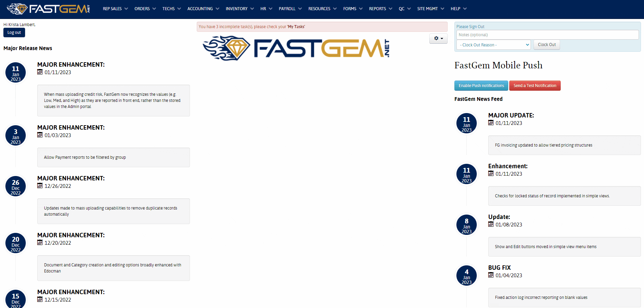Open the REP SALES menu

point(115,9)
